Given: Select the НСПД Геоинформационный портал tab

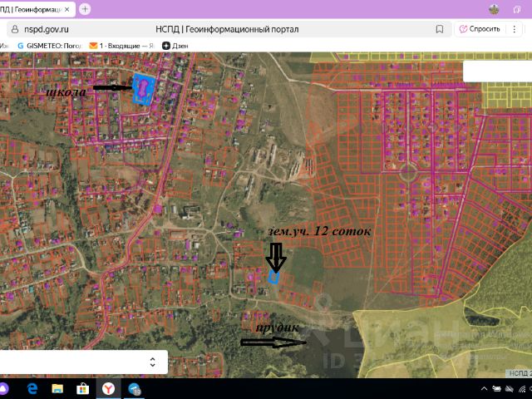Looking at the screenshot, I should [x=35, y=9].
